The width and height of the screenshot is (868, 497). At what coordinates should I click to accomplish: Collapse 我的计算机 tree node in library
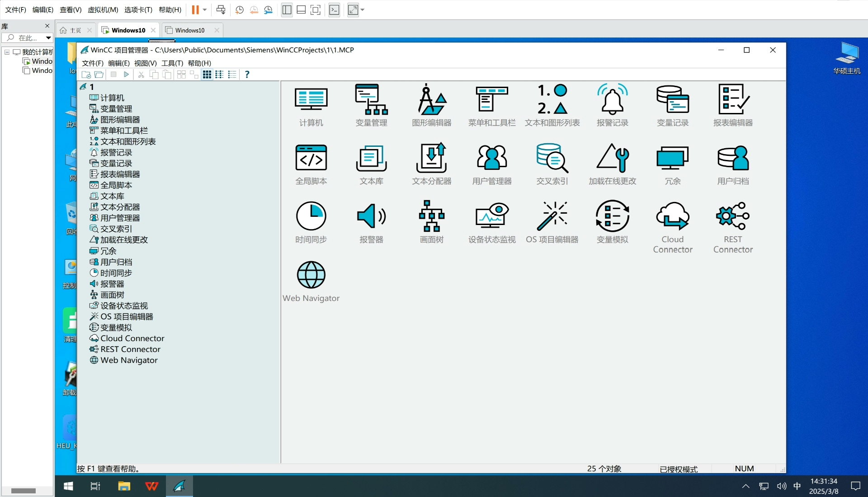[7, 52]
